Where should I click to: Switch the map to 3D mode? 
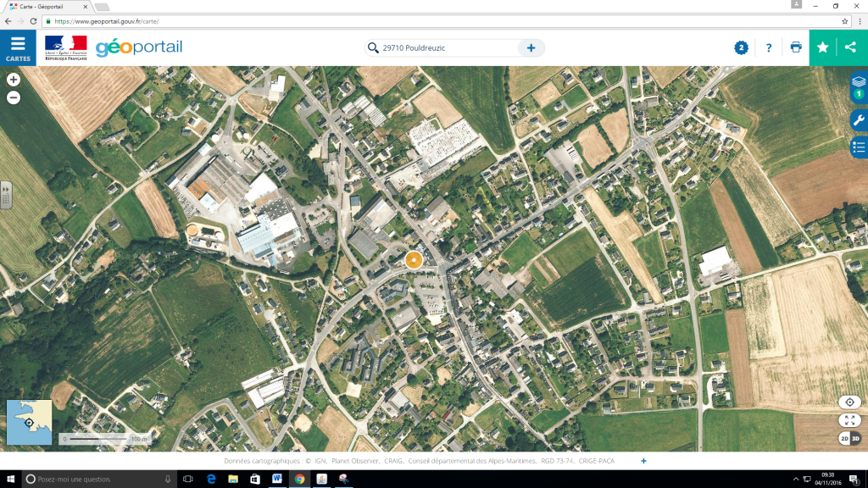point(855,438)
